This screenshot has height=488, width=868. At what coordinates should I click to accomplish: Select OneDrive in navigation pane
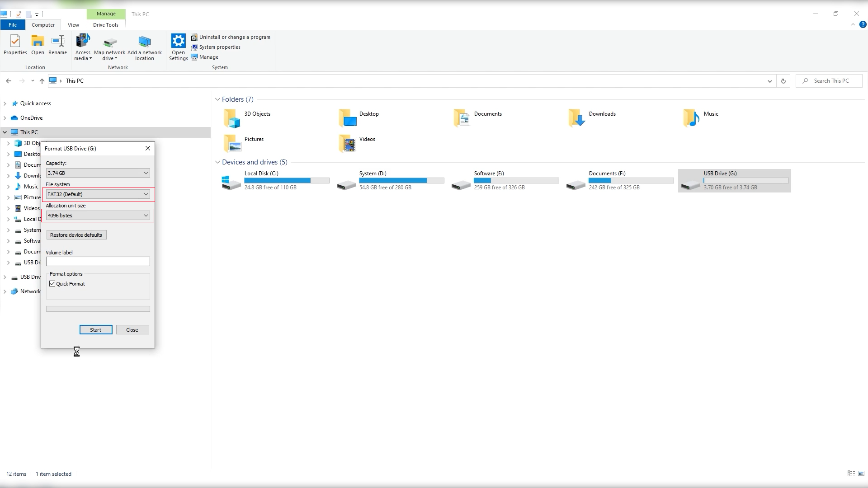click(31, 118)
